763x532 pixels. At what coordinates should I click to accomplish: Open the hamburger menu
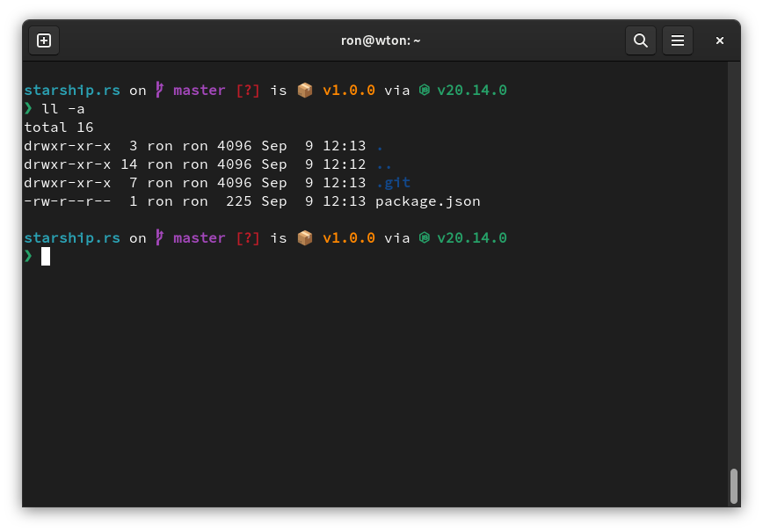coord(677,40)
